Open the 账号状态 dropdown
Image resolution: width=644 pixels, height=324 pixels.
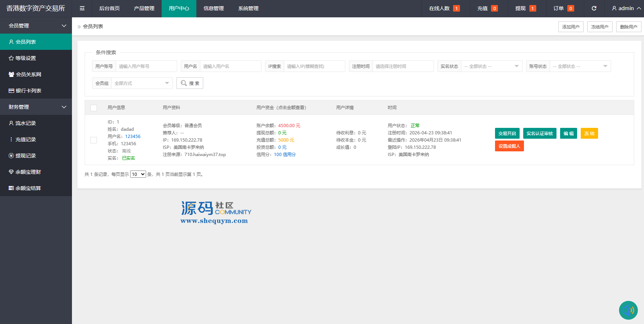pos(580,66)
